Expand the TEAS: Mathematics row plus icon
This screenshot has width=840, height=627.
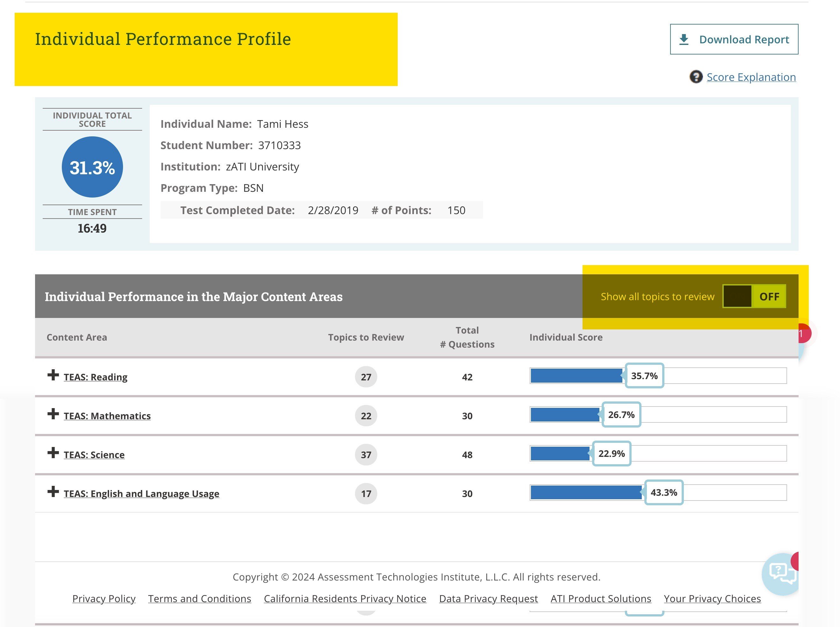pyautogui.click(x=53, y=414)
